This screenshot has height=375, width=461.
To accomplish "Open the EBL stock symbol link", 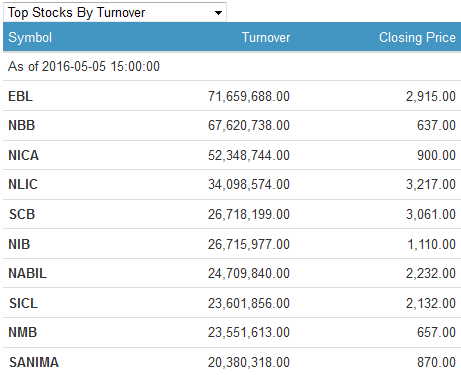I will pyautogui.click(x=20, y=96).
